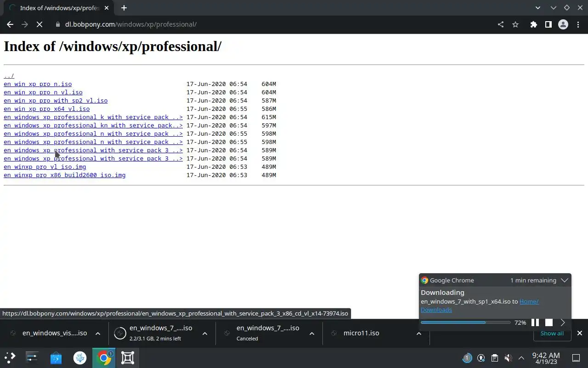
Task: Click the '1 min remaining' notification text
Action: click(533, 280)
